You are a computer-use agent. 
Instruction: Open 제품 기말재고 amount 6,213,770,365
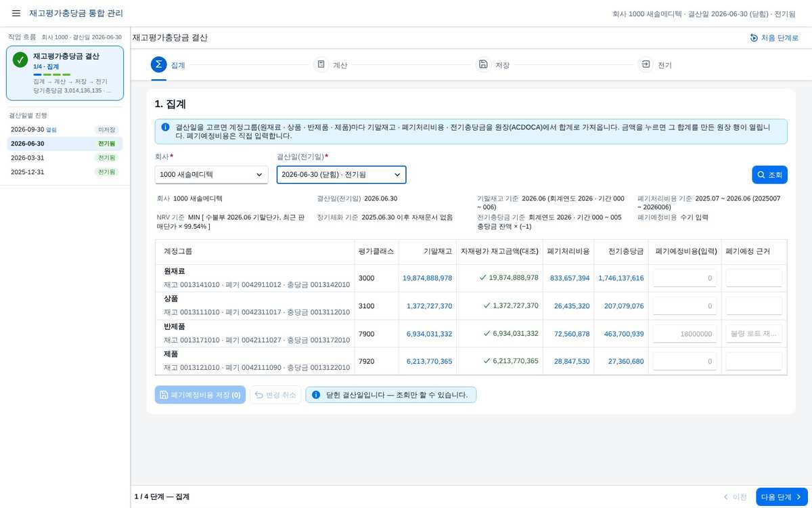[x=429, y=362]
